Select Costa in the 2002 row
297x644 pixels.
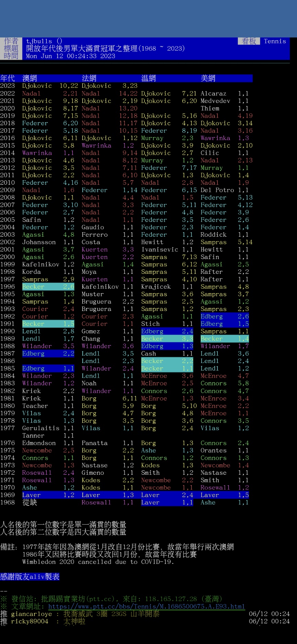[x=91, y=242]
